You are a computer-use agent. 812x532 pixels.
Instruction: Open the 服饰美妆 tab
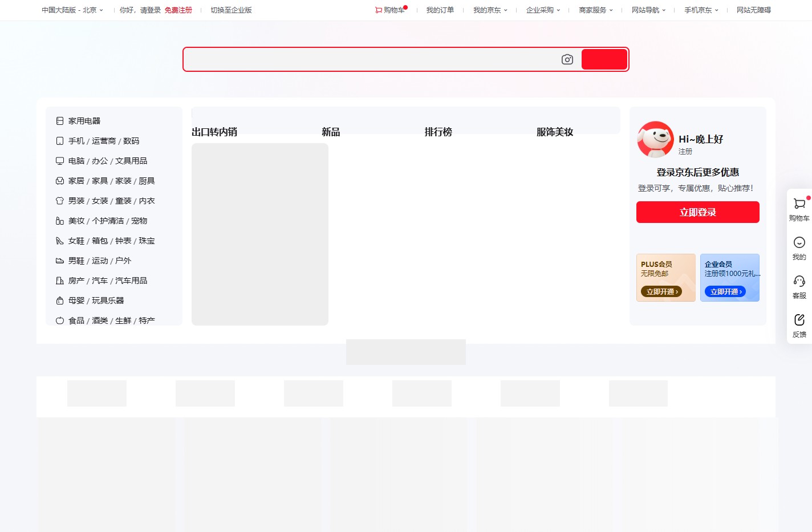555,132
